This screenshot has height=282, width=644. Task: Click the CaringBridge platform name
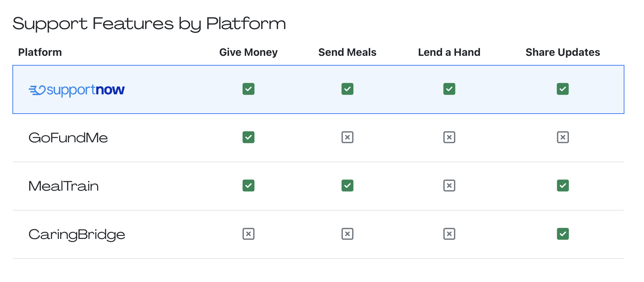point(77,235)
